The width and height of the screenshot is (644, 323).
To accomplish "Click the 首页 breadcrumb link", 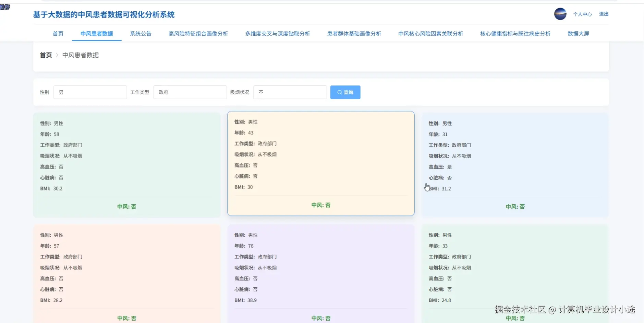I will point(46,55).
